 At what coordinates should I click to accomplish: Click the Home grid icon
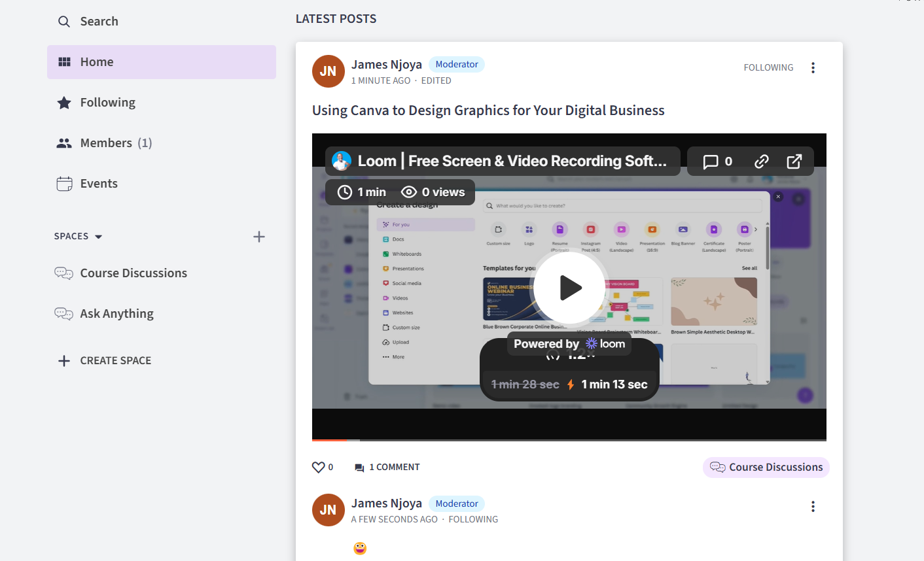click(64, 62)
